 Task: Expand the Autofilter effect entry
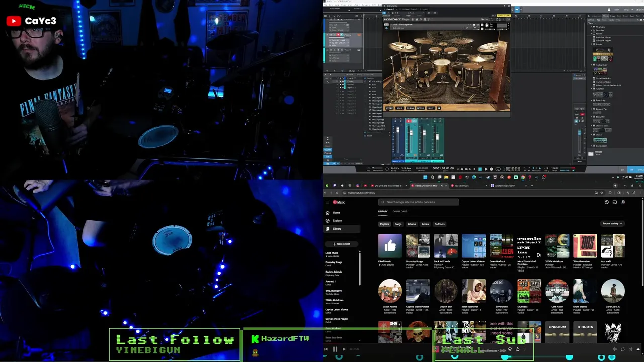coord(591,89)
